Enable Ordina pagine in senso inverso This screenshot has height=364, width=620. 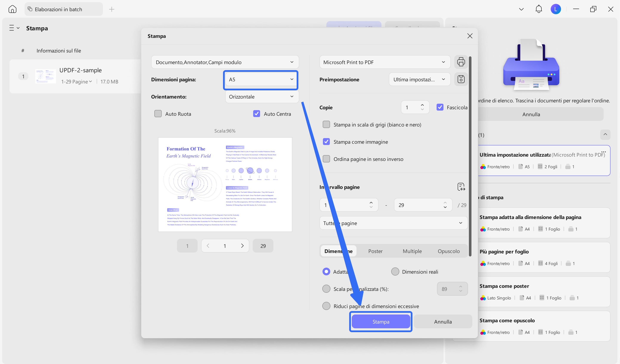(x=326, y=159)
